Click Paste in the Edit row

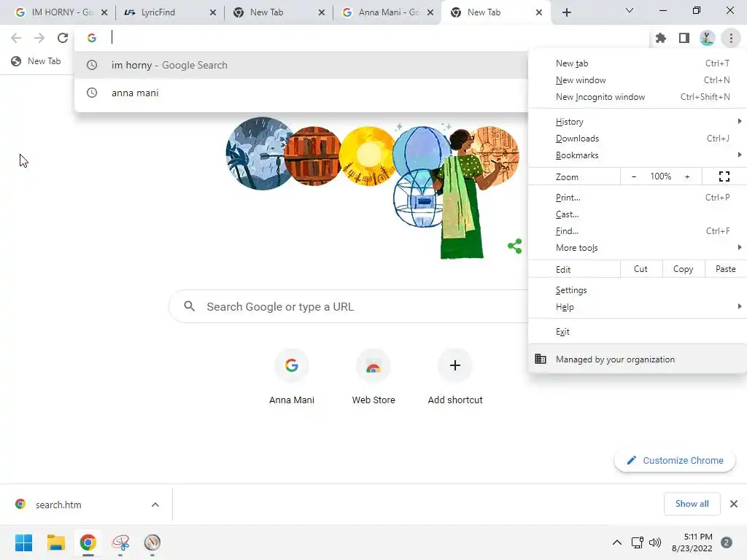(726, 269)
